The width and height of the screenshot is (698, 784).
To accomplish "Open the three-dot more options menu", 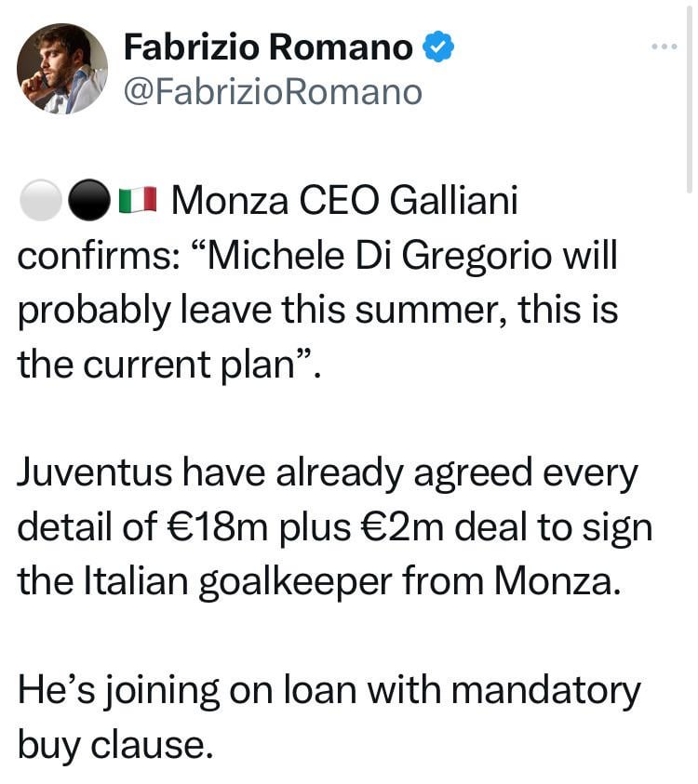I will (664, 47).
